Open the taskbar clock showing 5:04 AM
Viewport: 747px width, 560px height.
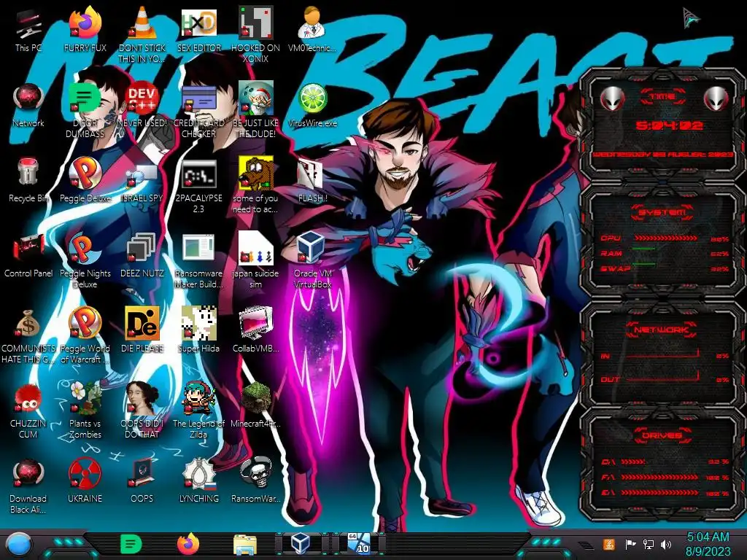point(708,544)
